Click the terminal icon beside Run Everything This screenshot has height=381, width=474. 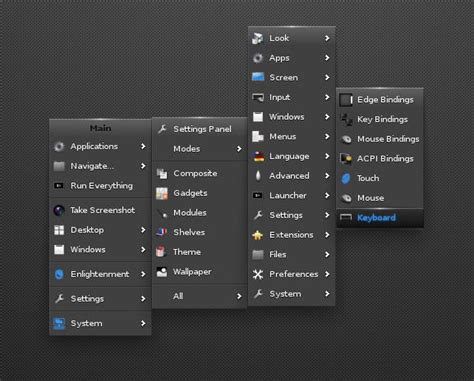click(x=59, y=186)
